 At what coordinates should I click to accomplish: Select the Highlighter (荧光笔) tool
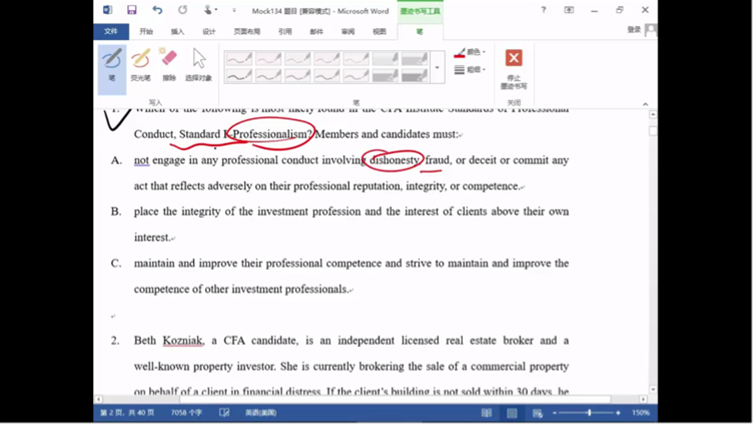point(141,64)
